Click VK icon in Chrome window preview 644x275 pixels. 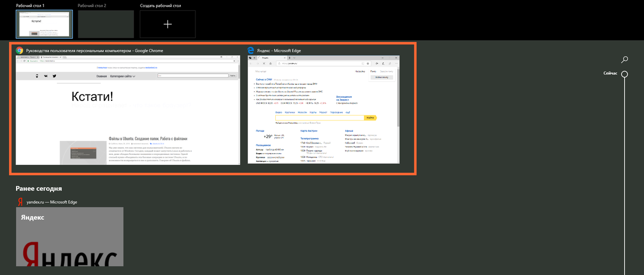coord(46,76)
